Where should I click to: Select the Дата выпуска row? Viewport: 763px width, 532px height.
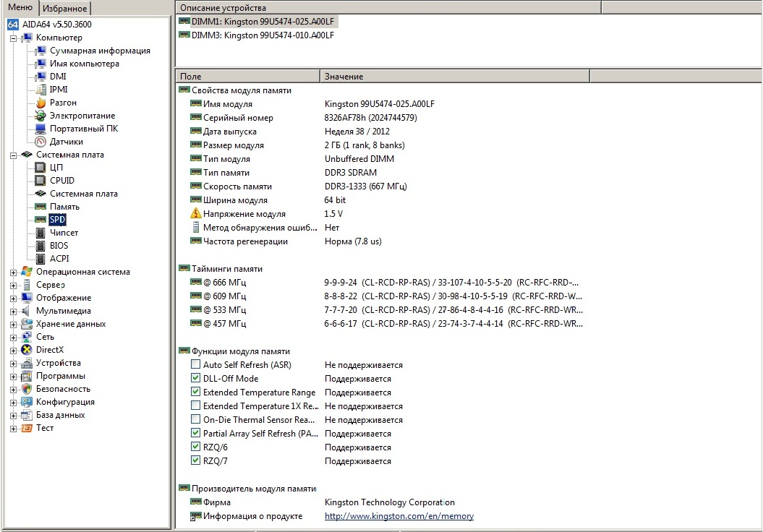coord(291,132)
